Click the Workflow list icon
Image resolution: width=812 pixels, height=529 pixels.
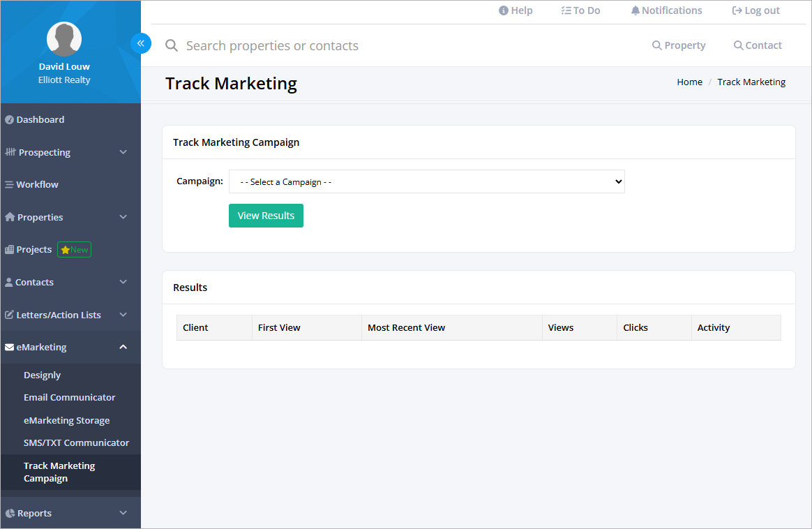[x=9, y=184]
